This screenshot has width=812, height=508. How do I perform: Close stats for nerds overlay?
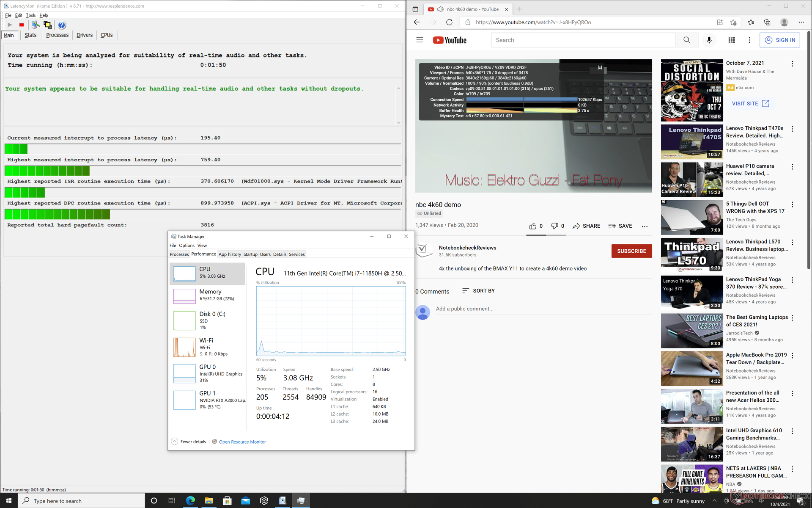[600, 68]
